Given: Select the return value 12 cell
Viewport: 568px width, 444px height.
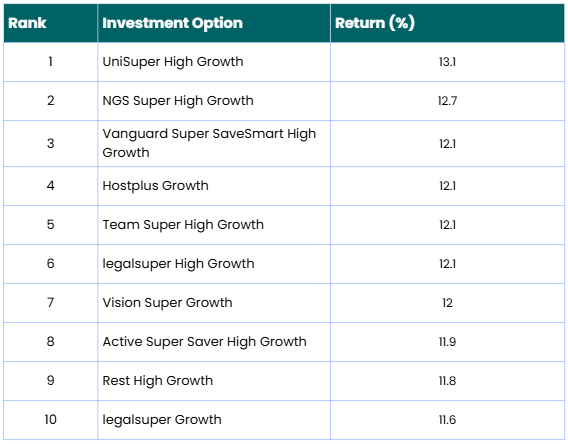Looking at the screenshot, I should coord(447,303).
